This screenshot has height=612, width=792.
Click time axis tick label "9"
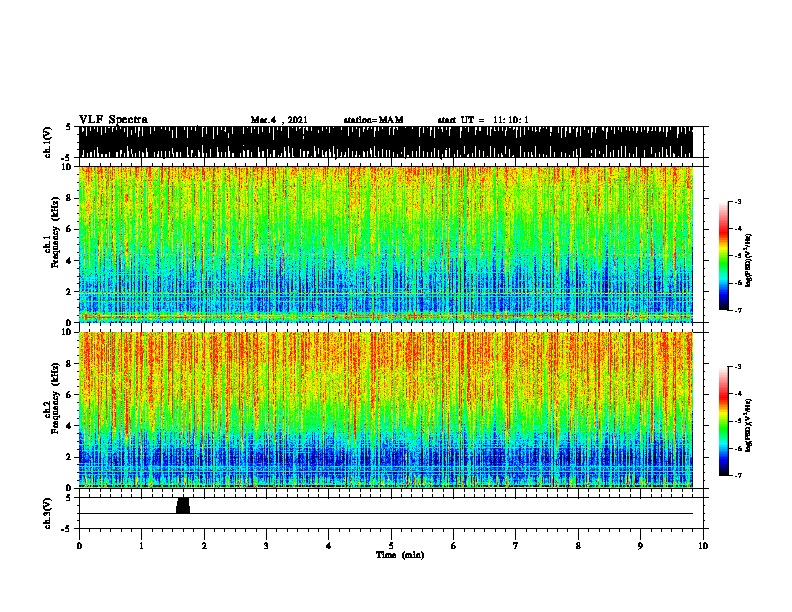(x=640, y=546)
